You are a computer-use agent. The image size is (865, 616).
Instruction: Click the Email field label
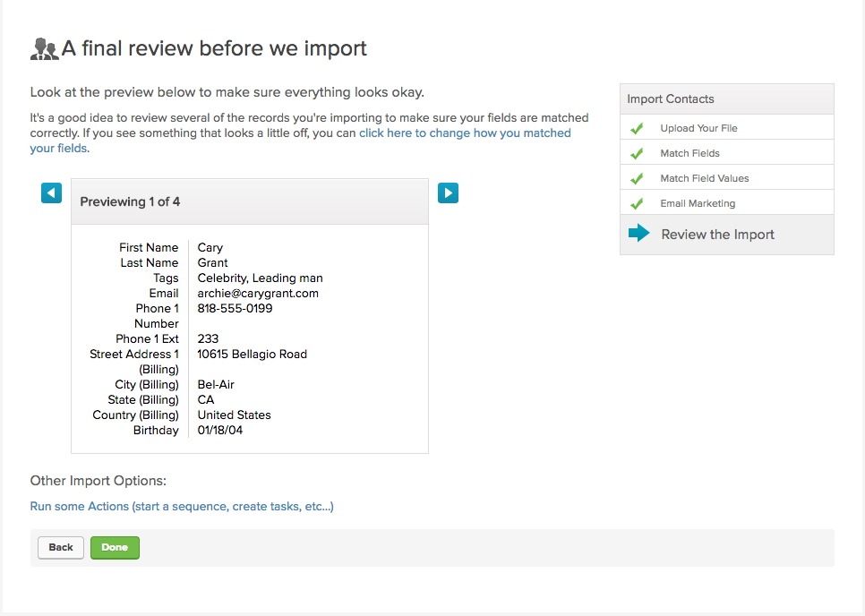[164, 294]
